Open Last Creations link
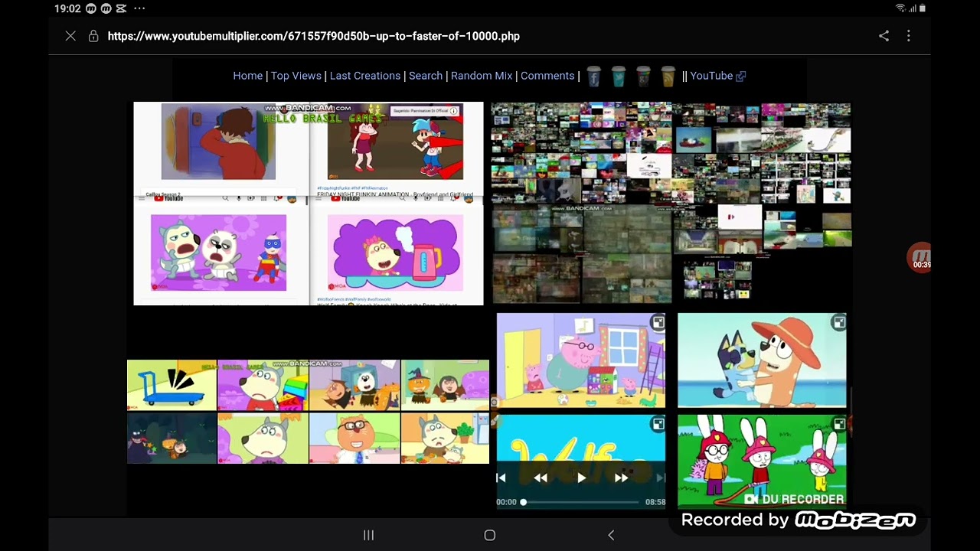This screenshot has height=551, width=980. coord(365,76)
